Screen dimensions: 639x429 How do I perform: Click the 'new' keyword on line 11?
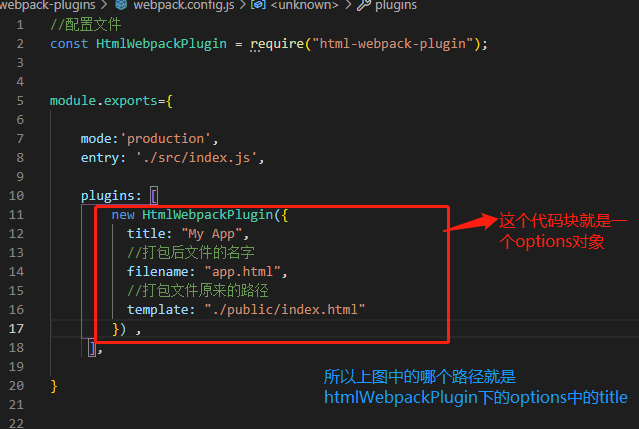[x=123, y=215]
